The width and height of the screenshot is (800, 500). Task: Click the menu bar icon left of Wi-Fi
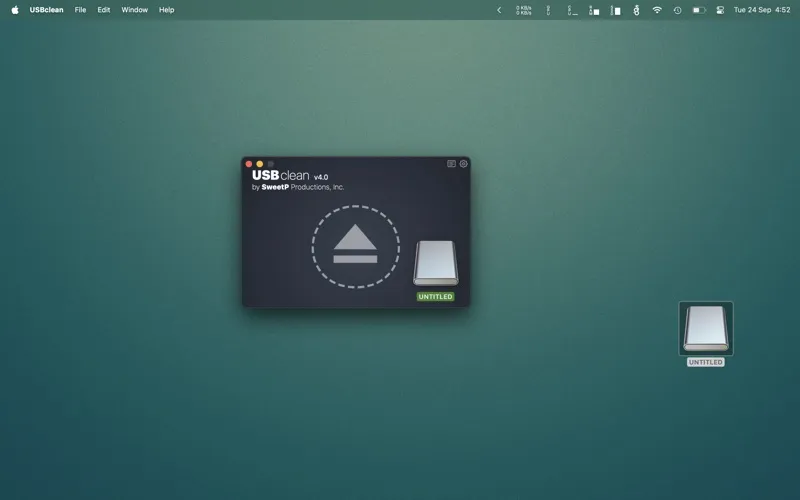click(636, 10)
